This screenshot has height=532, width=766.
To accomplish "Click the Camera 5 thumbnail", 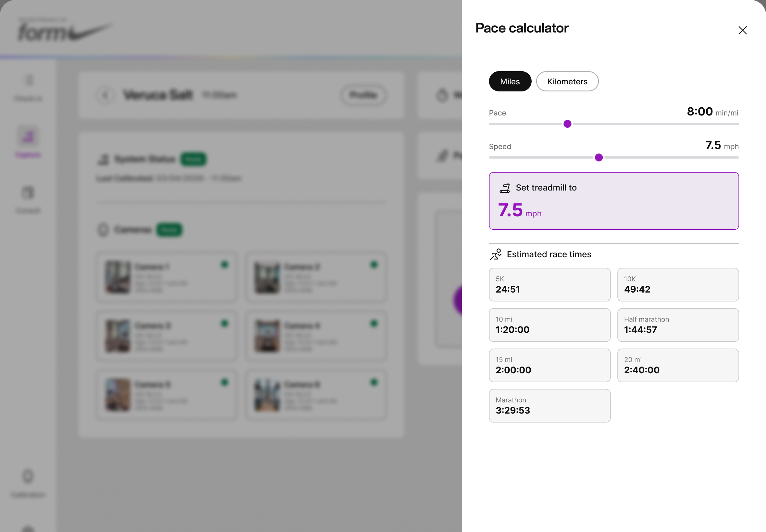I will (x=118, y=395).
